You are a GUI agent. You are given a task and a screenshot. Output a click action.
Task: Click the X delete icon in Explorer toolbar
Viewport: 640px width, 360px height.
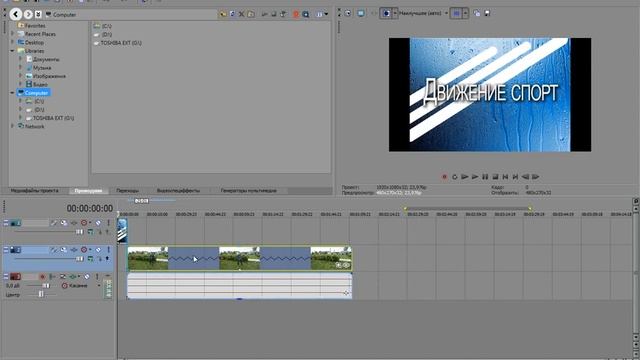click(242, 14)
